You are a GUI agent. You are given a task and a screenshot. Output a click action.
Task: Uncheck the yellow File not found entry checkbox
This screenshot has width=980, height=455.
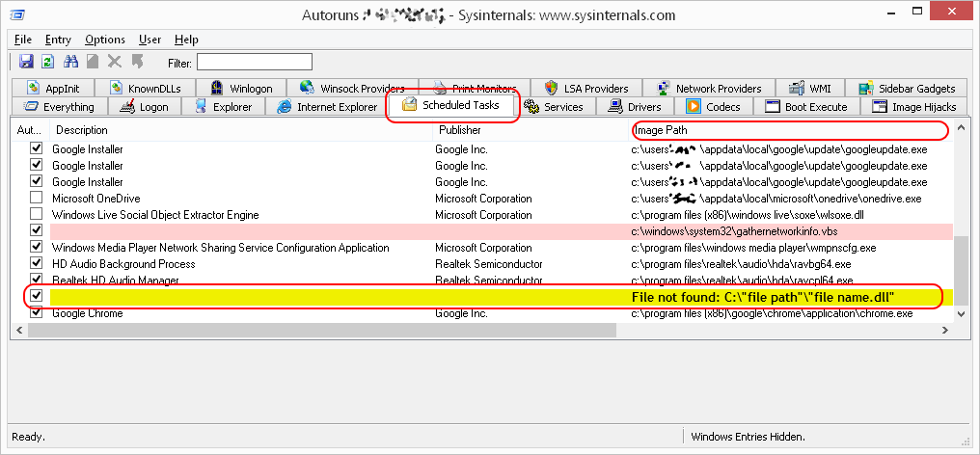[37, 296]
